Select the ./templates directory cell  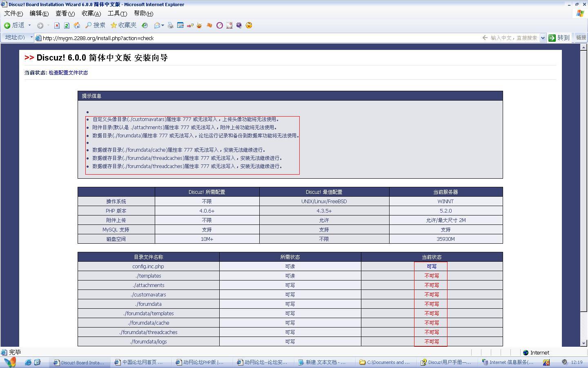[x=148, y=276]
